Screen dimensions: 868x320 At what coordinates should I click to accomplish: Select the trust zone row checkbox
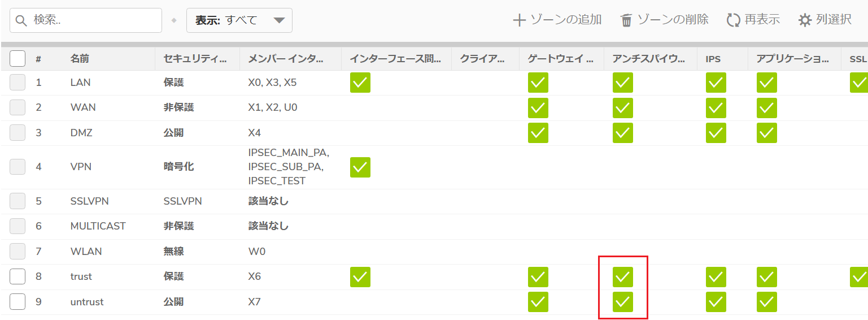coord(18,276)
